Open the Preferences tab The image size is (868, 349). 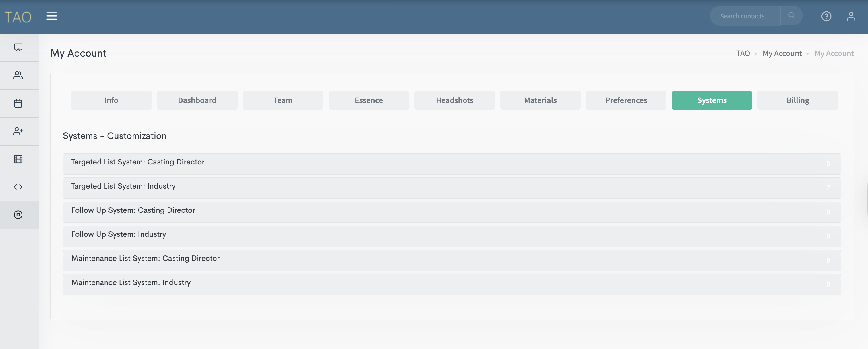coord(626,100)
